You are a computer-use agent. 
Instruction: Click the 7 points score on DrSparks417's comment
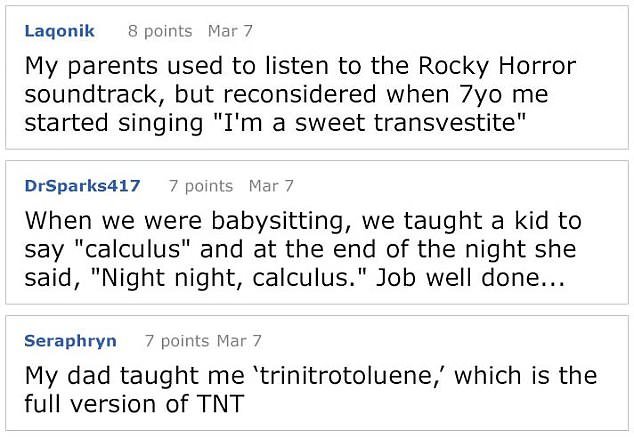tap(201, 186)
